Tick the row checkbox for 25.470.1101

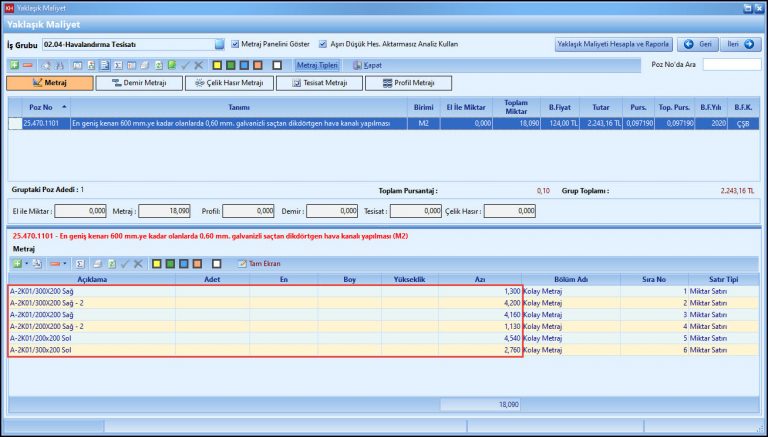[x=15, y=124]
